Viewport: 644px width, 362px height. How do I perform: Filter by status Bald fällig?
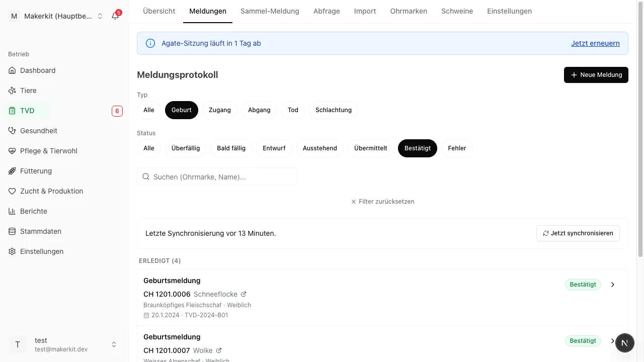click(231, 148)
